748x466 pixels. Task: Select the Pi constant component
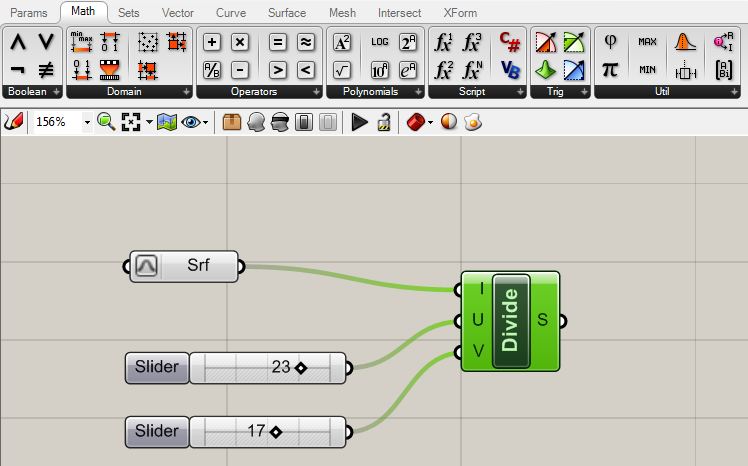click(610, 70)
